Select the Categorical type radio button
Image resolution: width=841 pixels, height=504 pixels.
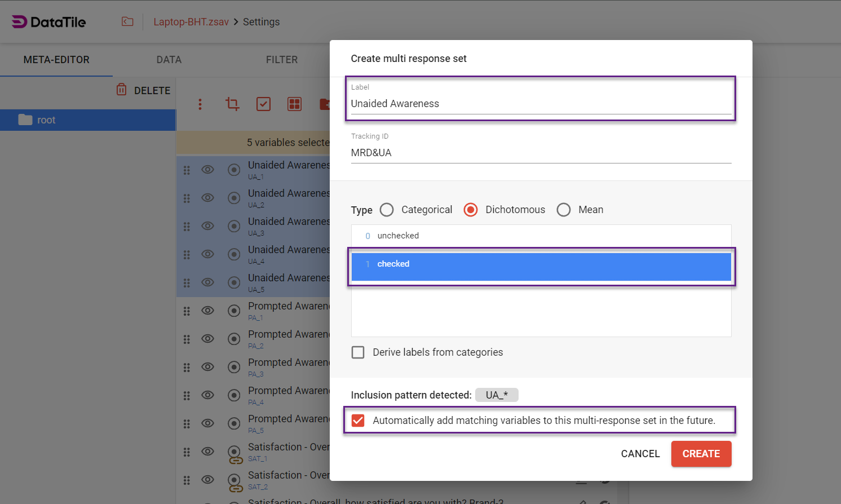387,210
